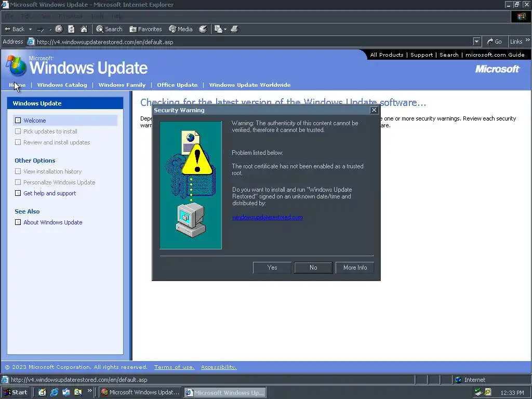Expand the Quick Launch overflow chevron
The width and height of the screenshot is (532, 399).
(x=89, y=391)
